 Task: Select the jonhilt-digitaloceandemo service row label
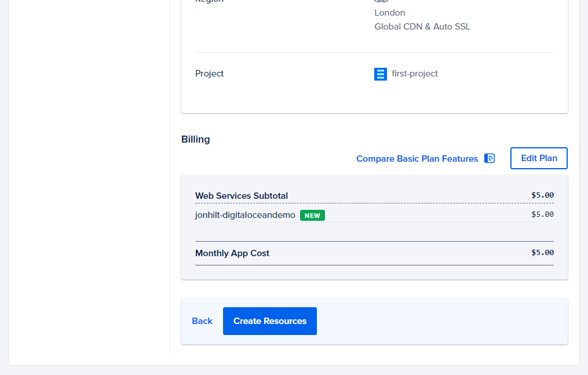coord(245,215)
